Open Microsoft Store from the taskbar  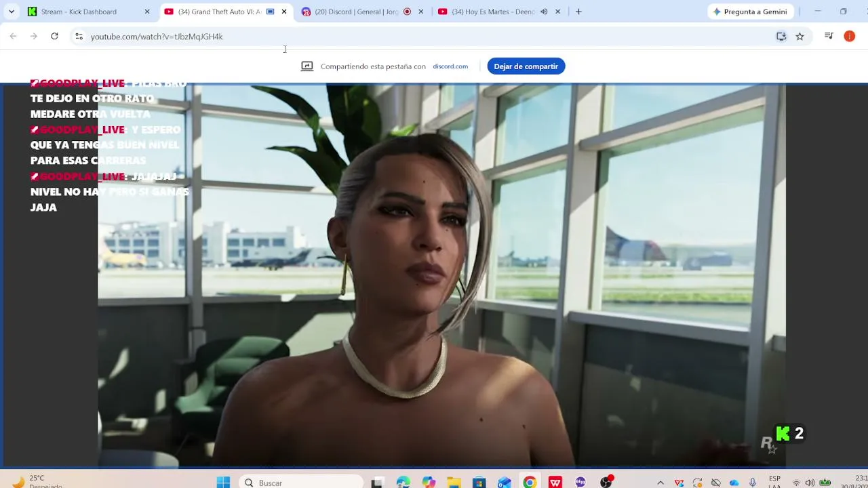(x=479, y=483)
